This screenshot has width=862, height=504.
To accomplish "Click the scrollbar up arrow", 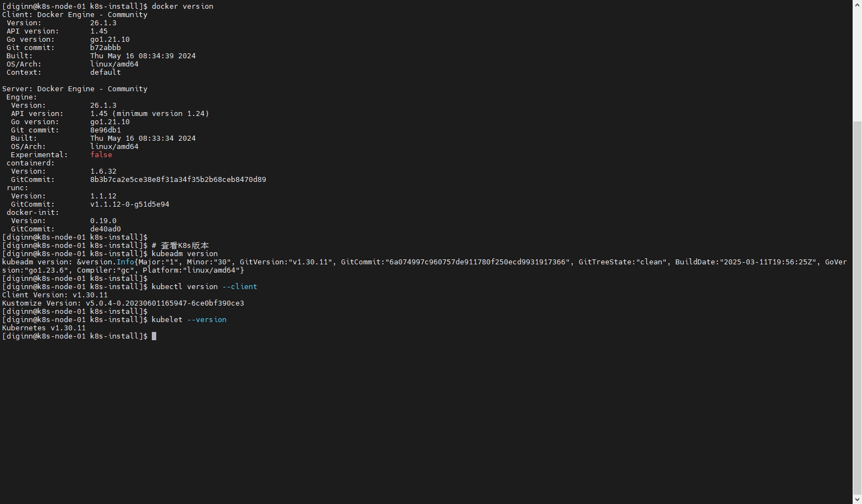I will click(x=857, y=4).
